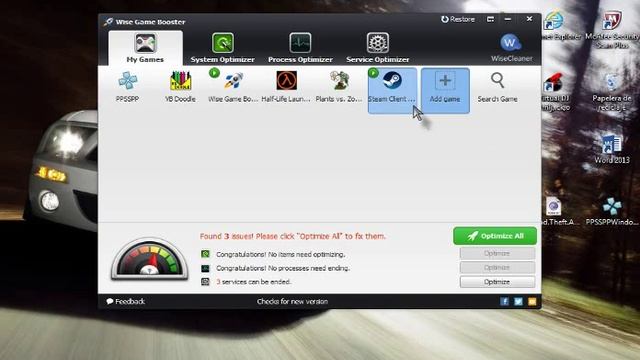Open the orange RSS feed icon
The image size is (640, 360).
pos(532,302)
